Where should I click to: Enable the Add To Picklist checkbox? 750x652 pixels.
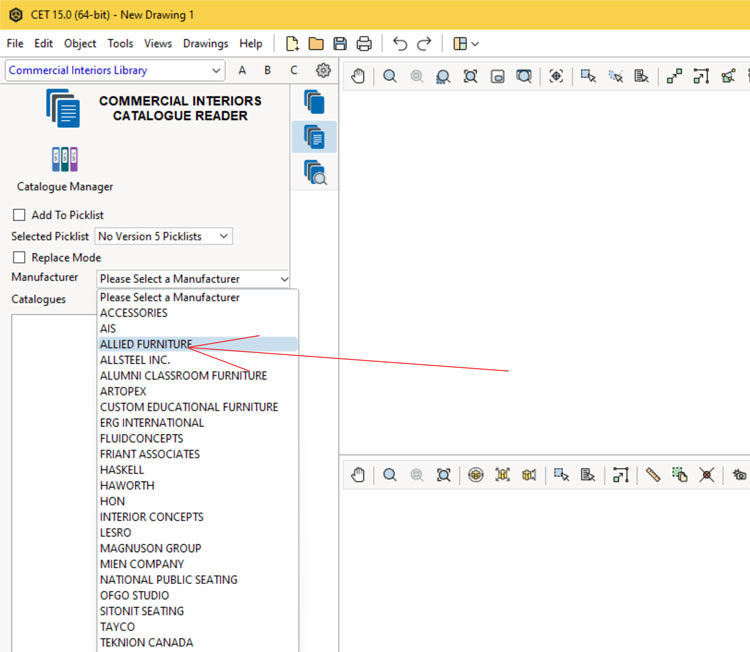click(19, 215)
